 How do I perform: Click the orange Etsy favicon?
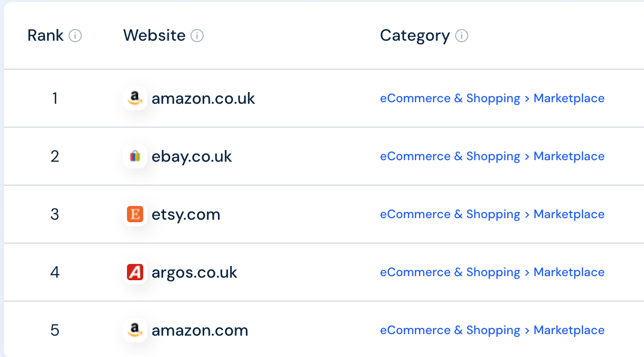[135, 214]
